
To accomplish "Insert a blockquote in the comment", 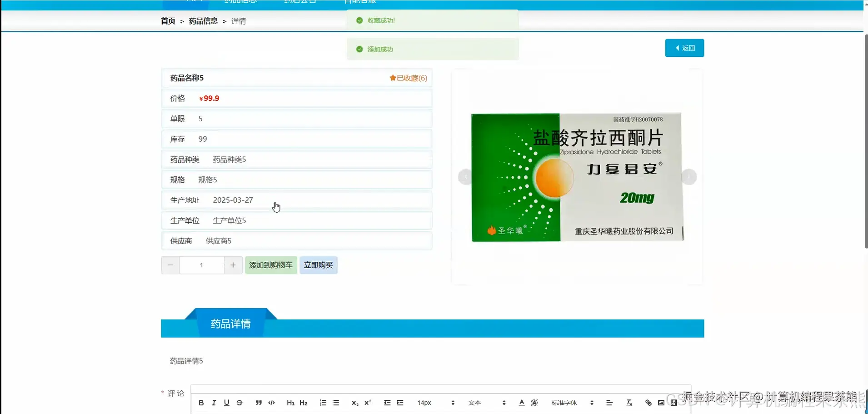I will coord(258,403).
